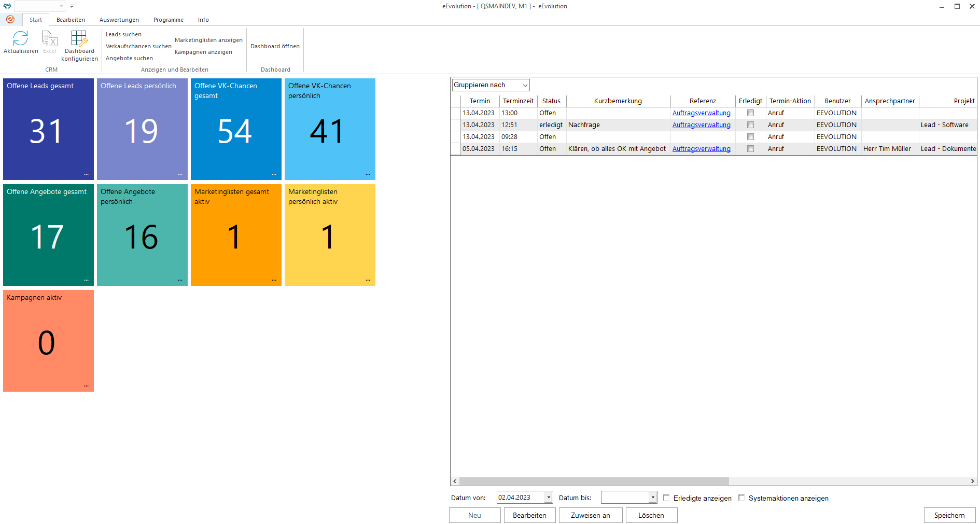Click the Neu button
The width and height of the screenshot is (980, 524).
pyautogui.click(x=475, y=515)
